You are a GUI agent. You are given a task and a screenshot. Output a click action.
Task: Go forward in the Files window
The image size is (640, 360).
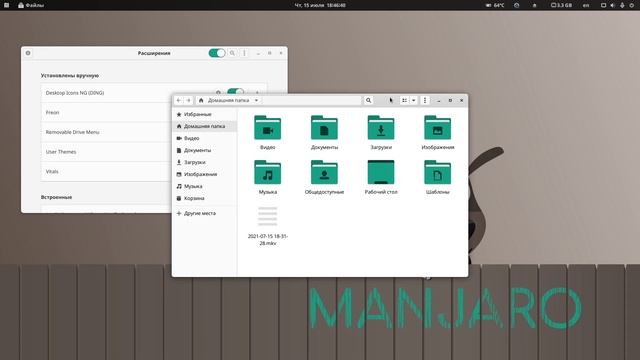pos(189,100)
